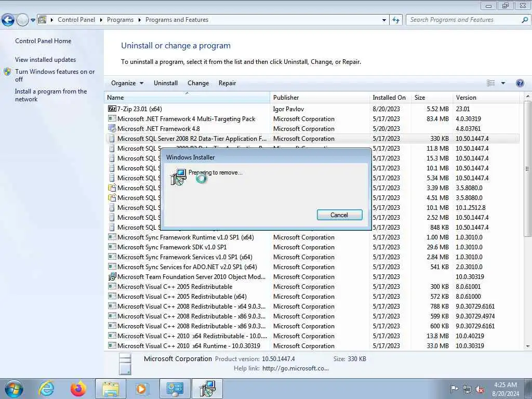Select Visual C++ 2010 x64 Runtime - 10.0.30319 row

click(312, 345)
